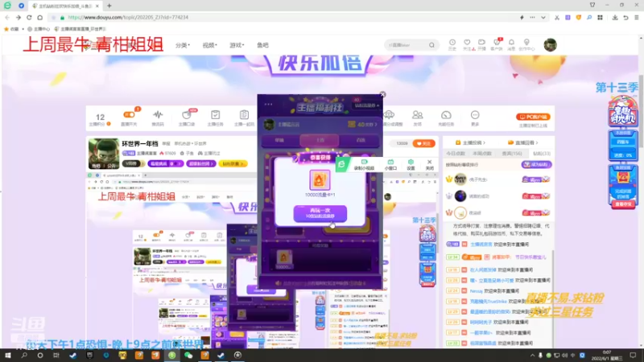The height and width of the screenshot is (362, 644).
Task: Click the taskbar search icon
Action: [24, 356]
